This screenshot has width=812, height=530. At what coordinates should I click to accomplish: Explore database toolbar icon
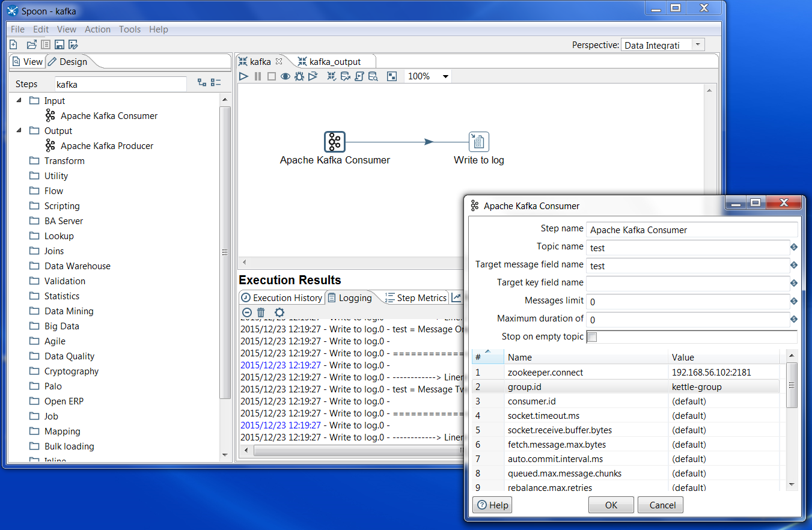tap(373, 76)
